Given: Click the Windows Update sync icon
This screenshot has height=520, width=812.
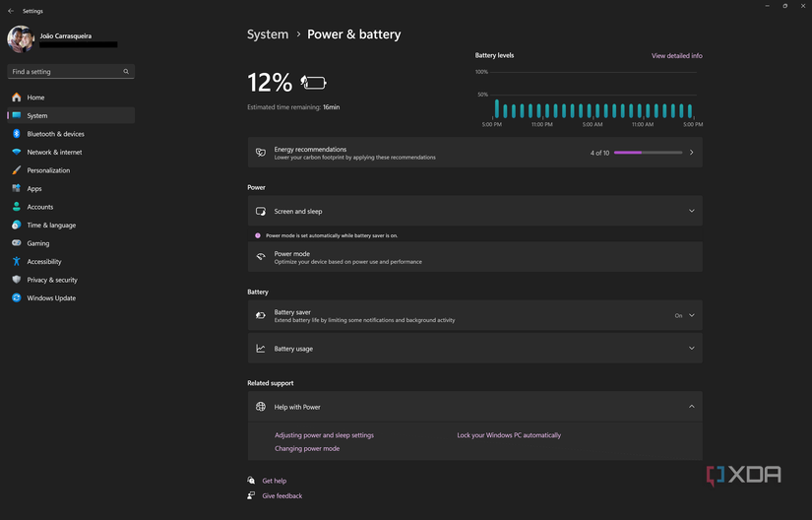Looking at the screenshot, I should pyautogui.click(x=17, y=297).
